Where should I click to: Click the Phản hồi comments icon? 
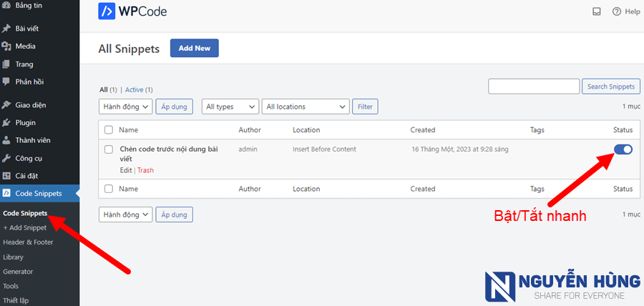point(6,82)
